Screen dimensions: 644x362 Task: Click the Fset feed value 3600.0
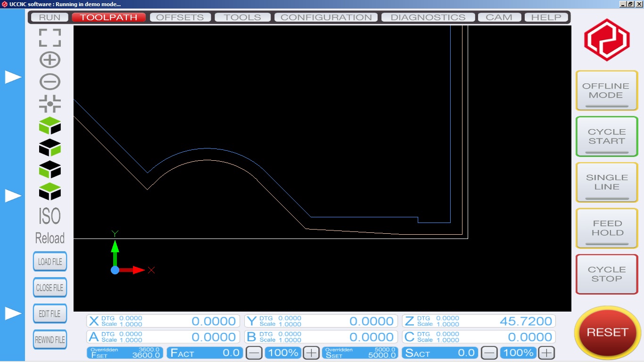[146, 355]
